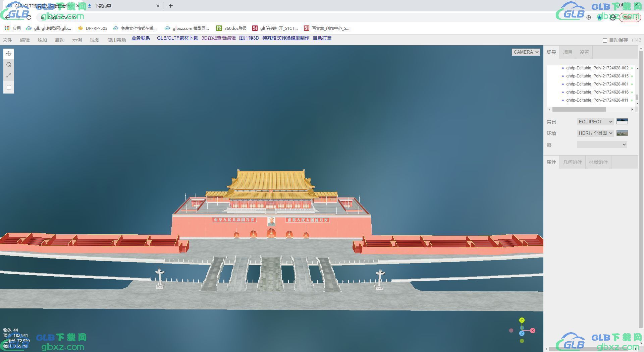The image size is (644, 352).
Task: Click the background texture thumbnail
Action: pyautogui.click(x=622, y=121)
